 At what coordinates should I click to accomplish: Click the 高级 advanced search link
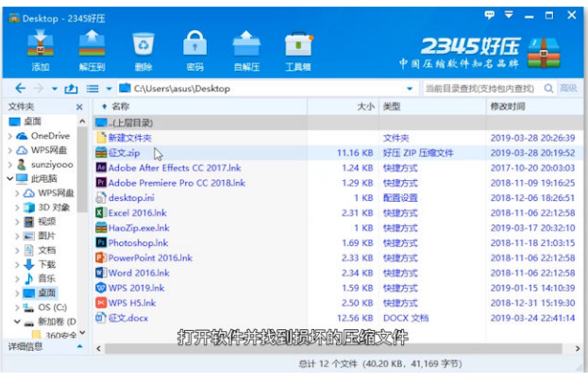pos(568,89)
